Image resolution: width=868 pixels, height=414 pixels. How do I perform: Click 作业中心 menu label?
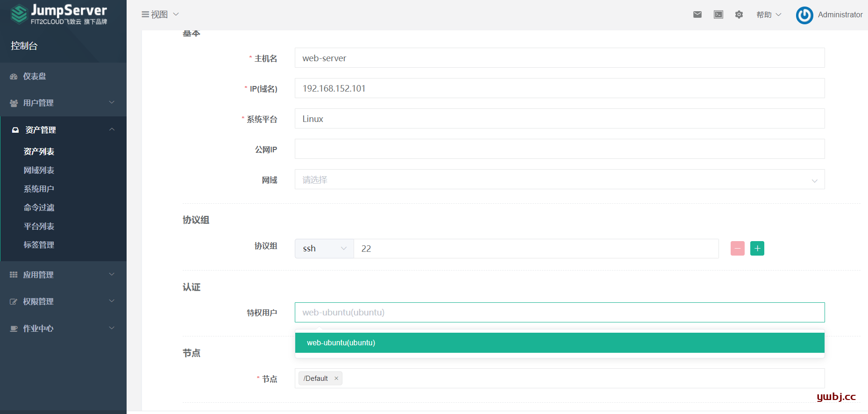coord(38,328)
